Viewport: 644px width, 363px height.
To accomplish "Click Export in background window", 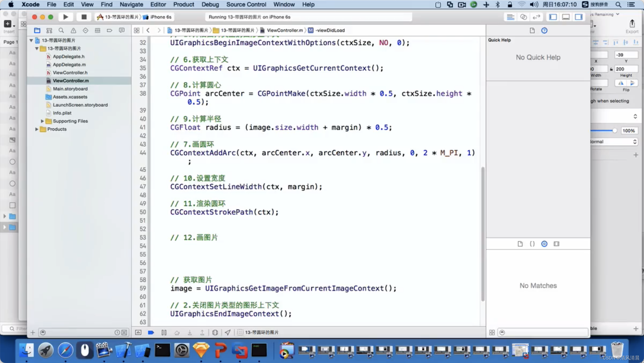I will 632,26.
